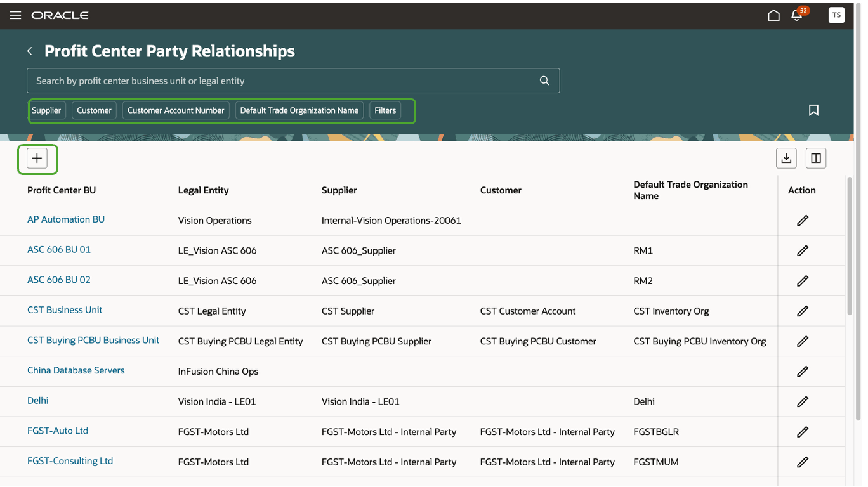The height and width of the screenshot is (487, 868).
Task: Download the table with export icon
Action: [786, 159]
